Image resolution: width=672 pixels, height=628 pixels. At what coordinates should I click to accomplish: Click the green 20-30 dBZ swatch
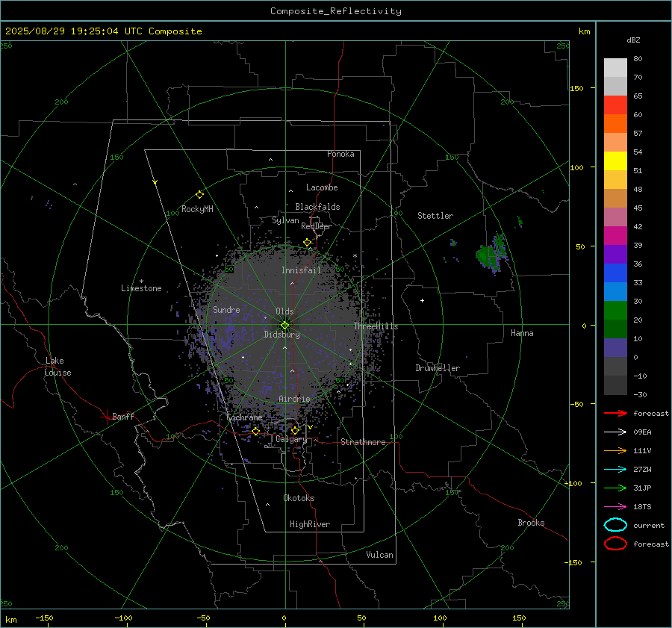click(615, 311)
